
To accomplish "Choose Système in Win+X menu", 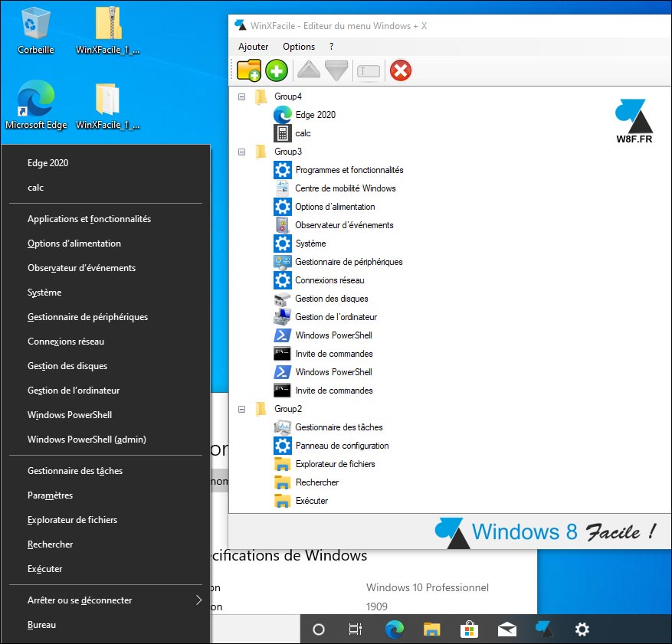I will [106, 293].
